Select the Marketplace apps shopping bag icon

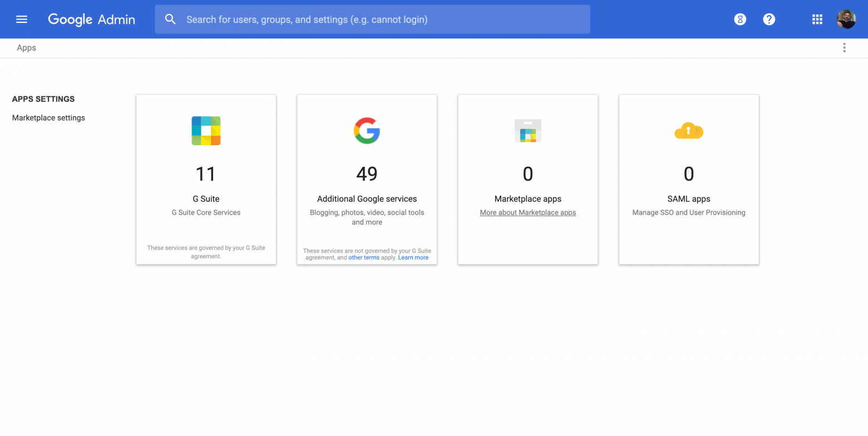(x=527, y=130)
